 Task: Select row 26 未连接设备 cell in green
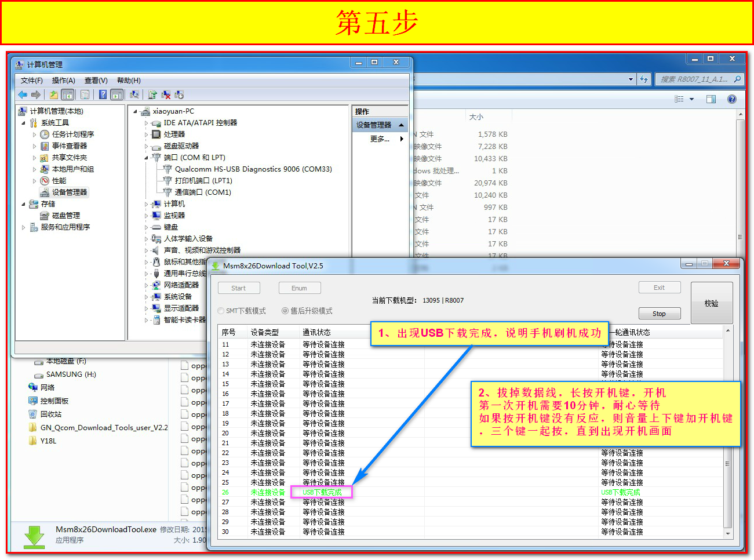click(268, 493)
